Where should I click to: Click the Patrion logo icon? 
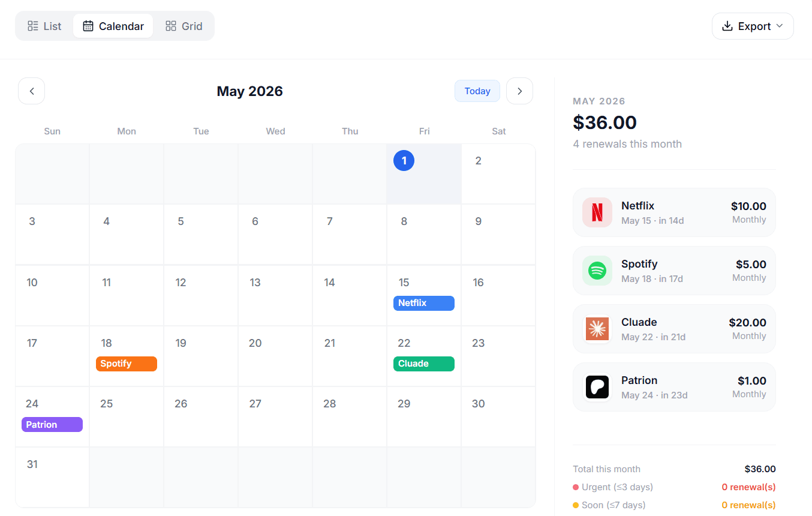coord(597,387)
